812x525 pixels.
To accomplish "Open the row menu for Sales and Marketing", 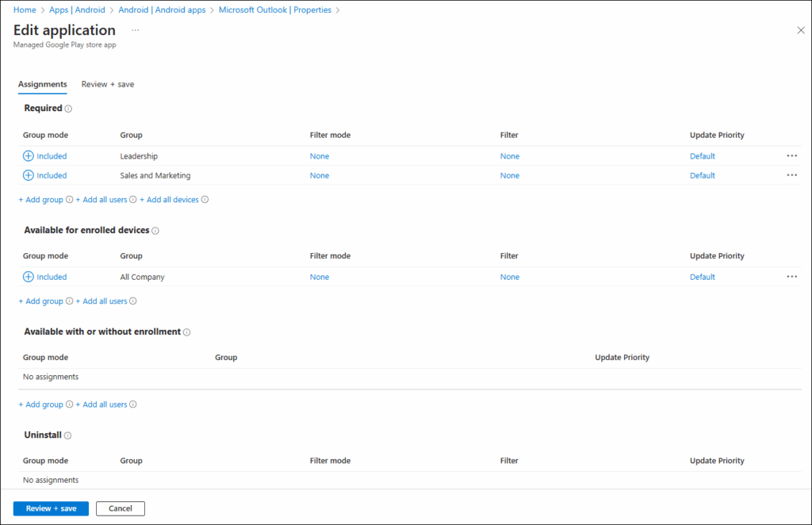I will click(791, 175).
